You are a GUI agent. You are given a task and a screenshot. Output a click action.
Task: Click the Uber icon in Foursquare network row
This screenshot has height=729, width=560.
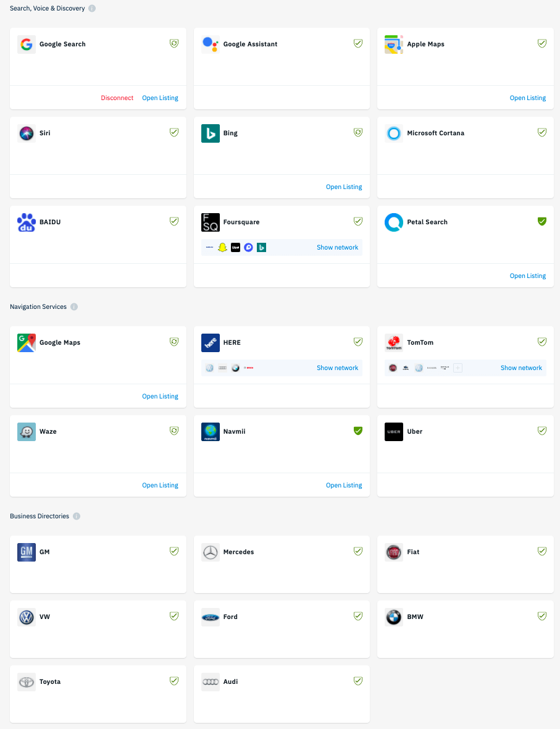point(236,247)
